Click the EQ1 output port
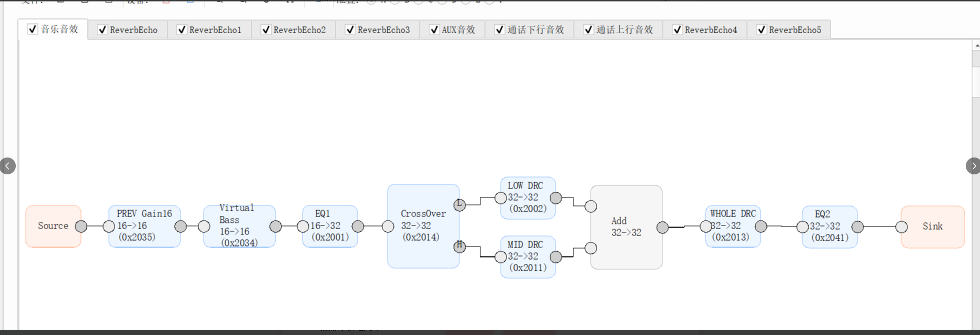Viewport: 980px width, 335px height. [358, 226]
